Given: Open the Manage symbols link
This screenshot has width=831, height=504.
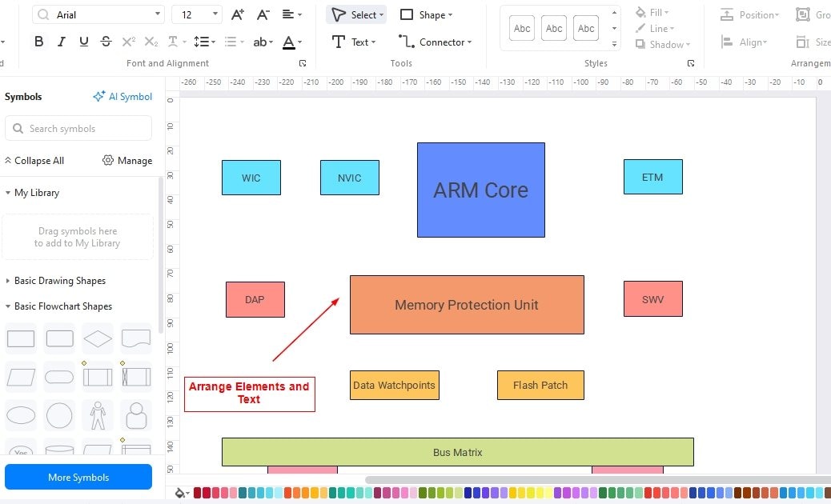Looking at the screenshot, I should 126,160.
